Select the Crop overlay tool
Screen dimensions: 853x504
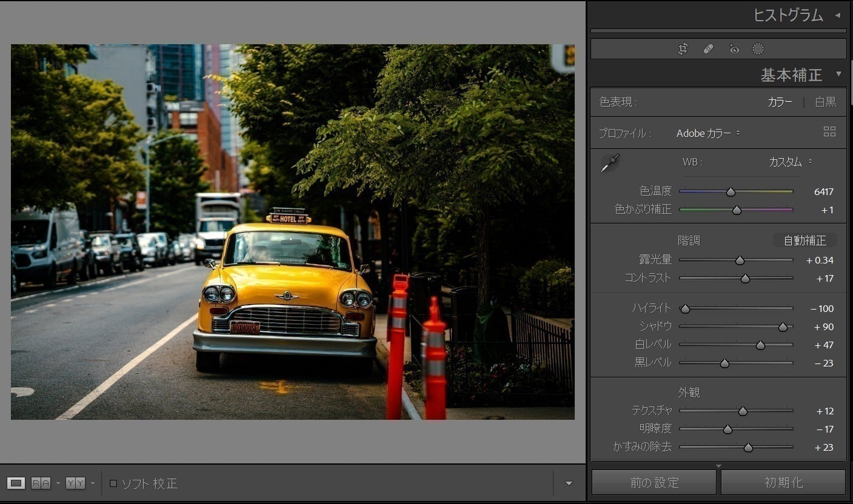point(683,49)
